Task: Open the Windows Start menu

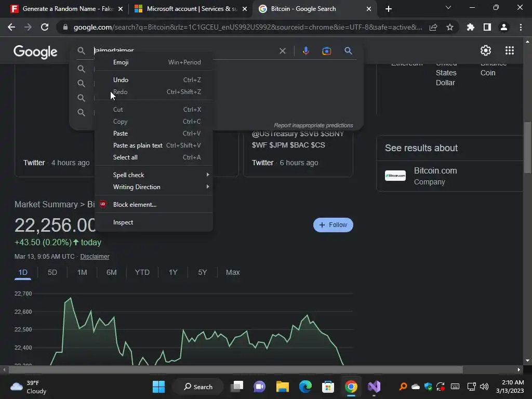Action: coord(158,387)
